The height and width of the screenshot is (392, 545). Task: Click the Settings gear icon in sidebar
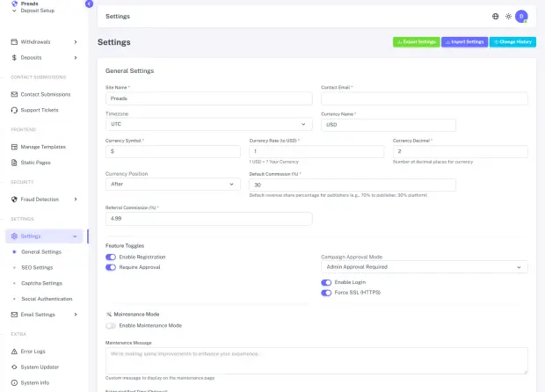(14, 236)
